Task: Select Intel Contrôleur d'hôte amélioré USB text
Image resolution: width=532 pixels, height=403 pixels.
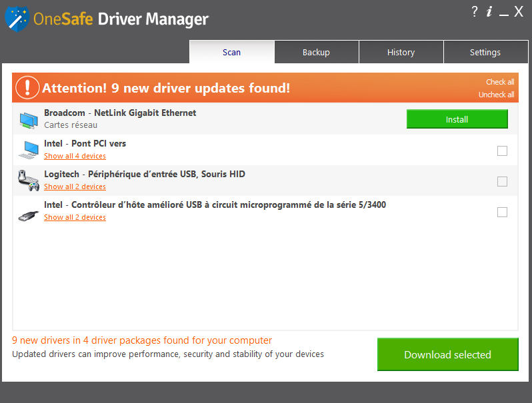Action: (x=215, y=204)
